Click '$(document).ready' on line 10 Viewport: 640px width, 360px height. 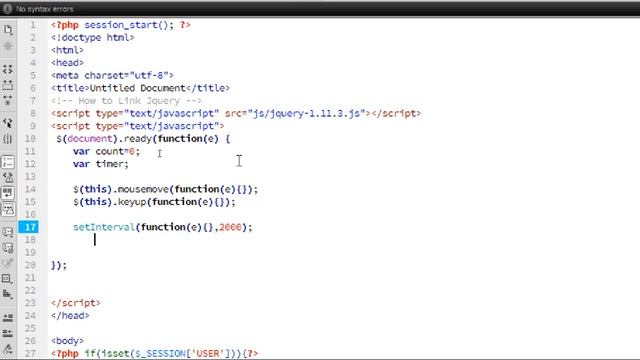pyautogui.click(x=104, y=139)
